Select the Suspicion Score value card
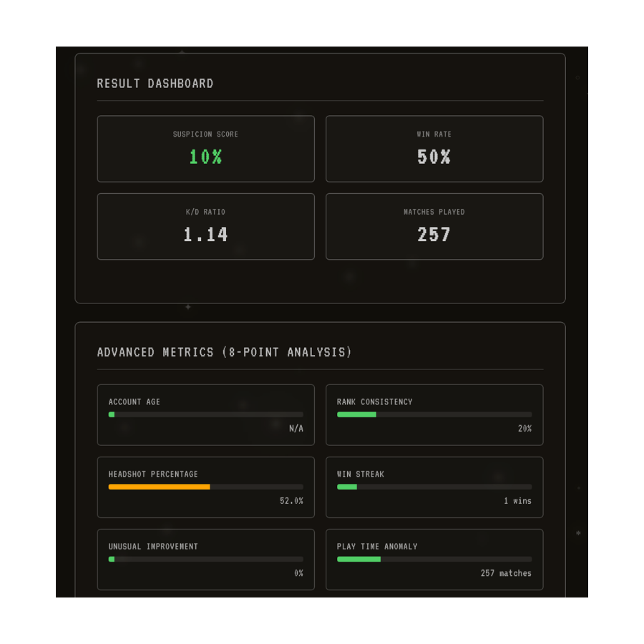The height and width of the screenshot is (644, 644). (205, 148)
